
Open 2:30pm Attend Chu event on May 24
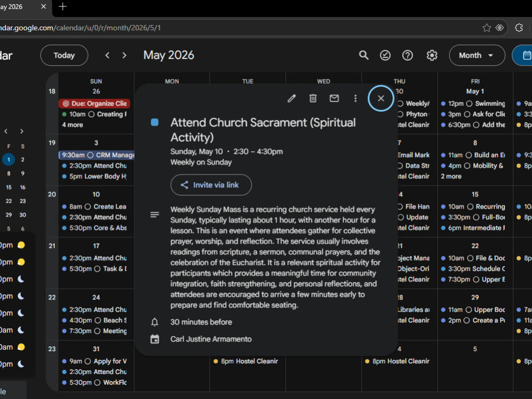tap(94, 310)
